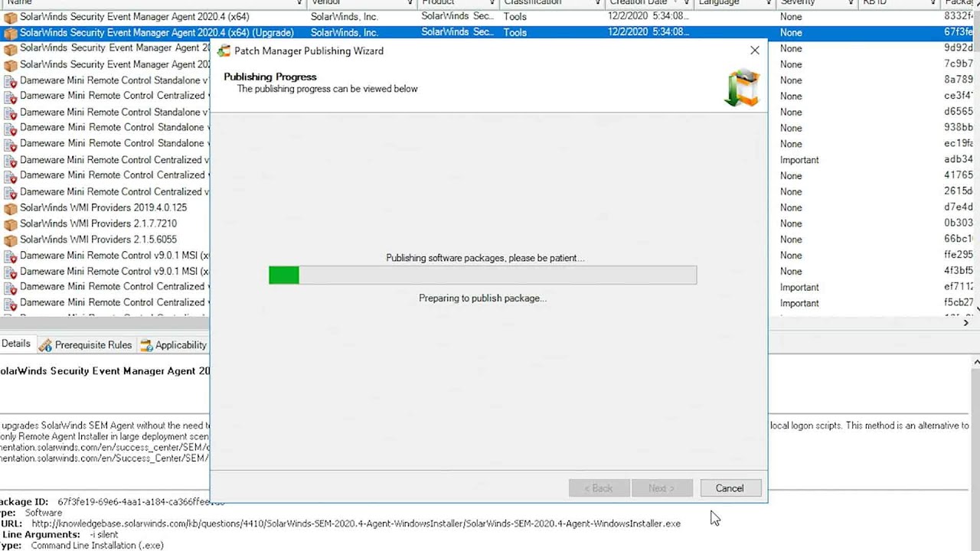The image size is (980, 551).
Task: Click the package ID cell starting with 41765
Action: pos(959,175)
